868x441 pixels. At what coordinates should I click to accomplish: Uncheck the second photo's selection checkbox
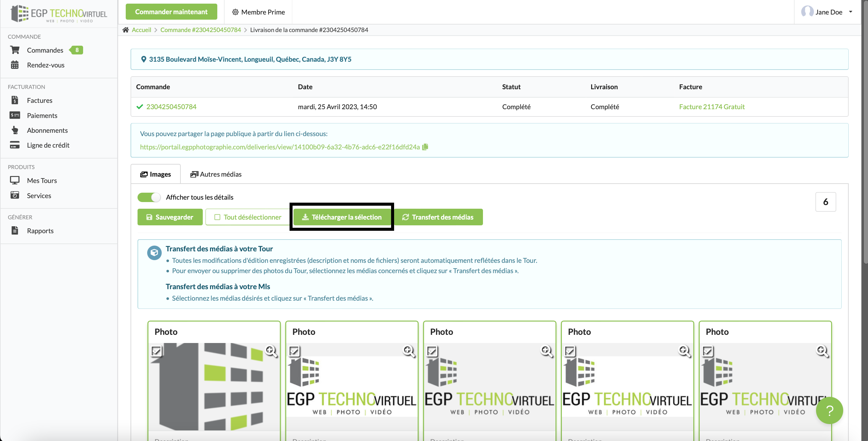tap(294, 351)
